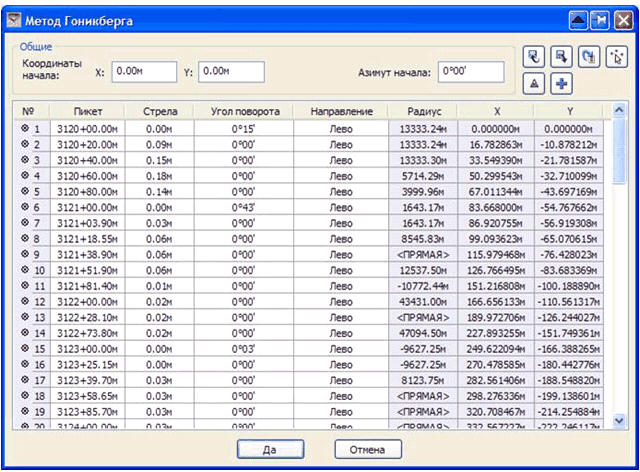Viewport: 640px width, 472px height.
Task: Click the second toolbar icon with down arrow
Action: coord(562,57)
